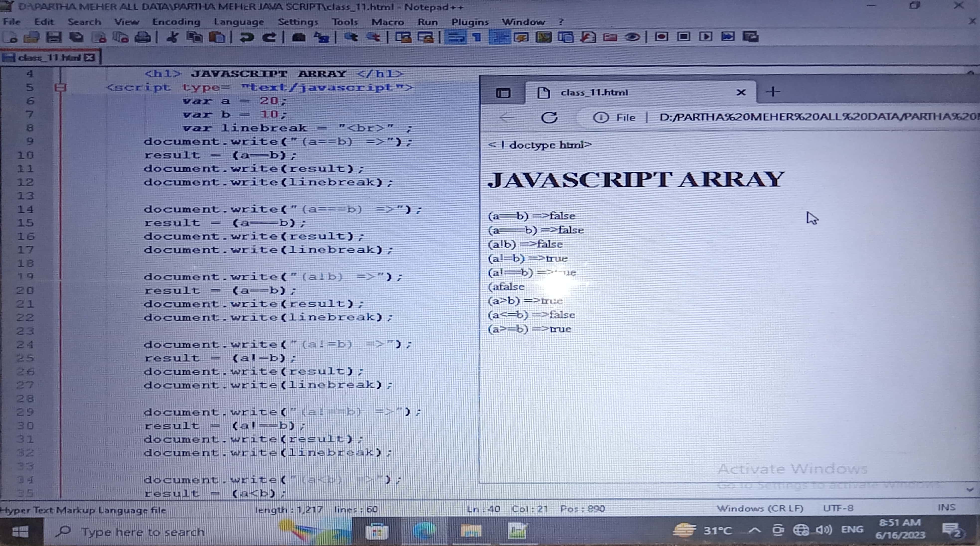Screen dimensions: 980x546
Task: Toggle Word Wrap in the toolbar
Action: click(455, 37)
